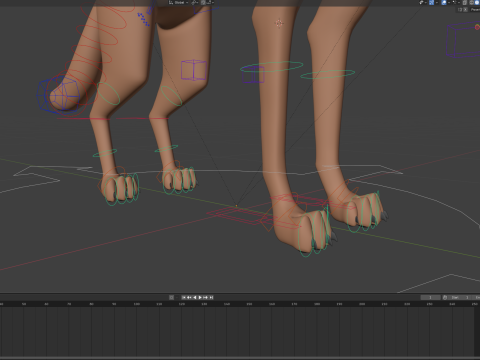Image resolution: width=480 pixels, height=360 pixels.
Task: Toggle the snap magnet icon
Action: point(203,2)
